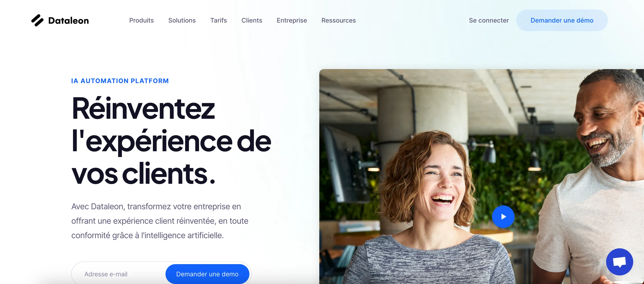
Task: Open the chat widget bubble
Action: coord(619,262)
